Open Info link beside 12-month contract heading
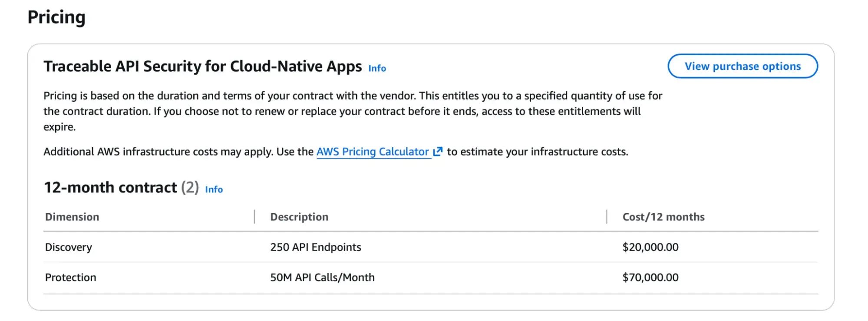 (214, 189)
